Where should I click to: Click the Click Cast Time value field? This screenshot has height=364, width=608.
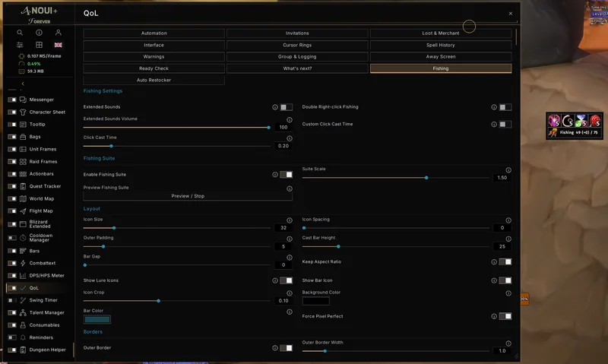tap(283, 146)
